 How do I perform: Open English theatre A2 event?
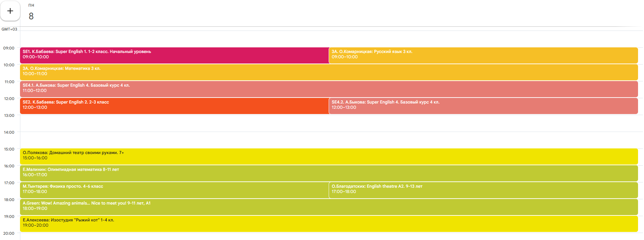pos(483,190)
